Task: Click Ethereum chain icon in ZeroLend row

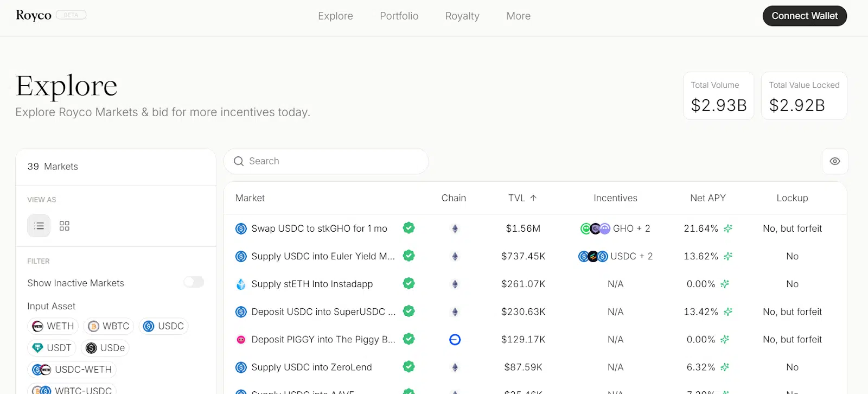Action: coord(455,367)
